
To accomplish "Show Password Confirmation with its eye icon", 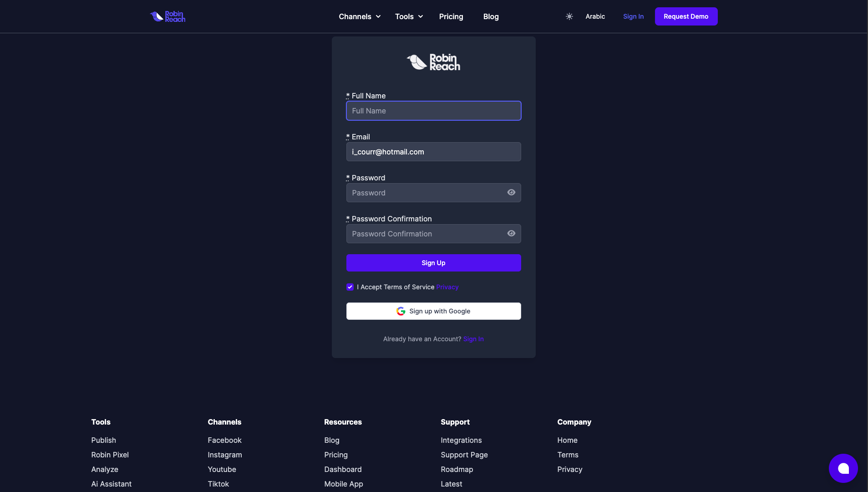I will (x=511, y=233).
